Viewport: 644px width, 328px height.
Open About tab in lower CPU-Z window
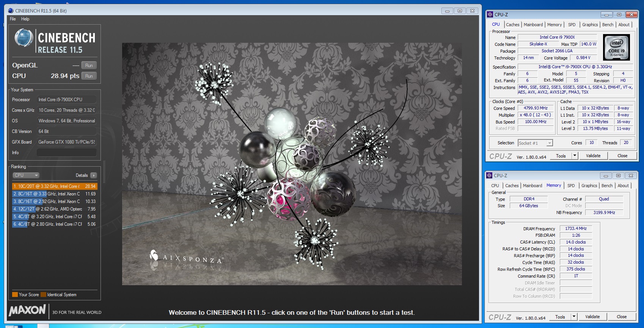pos(623,186)
